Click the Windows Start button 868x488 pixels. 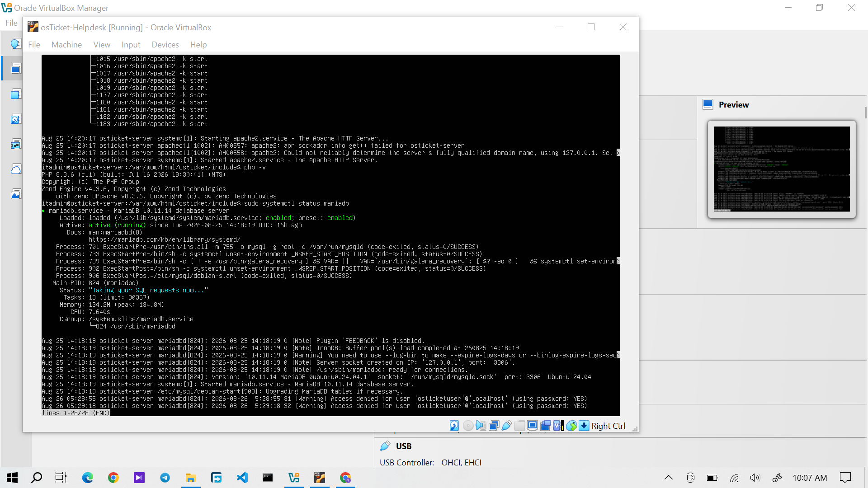(x=12, y=478)
